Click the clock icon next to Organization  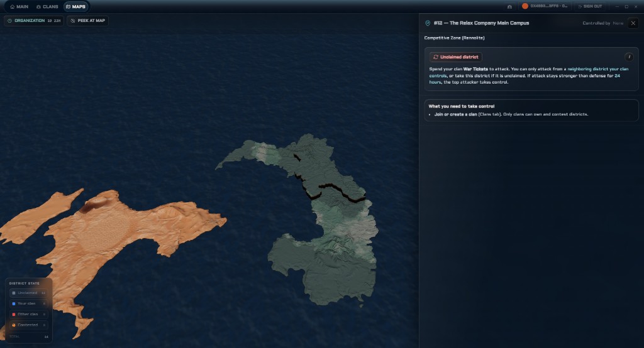pyautogui.click(x=9, y=21)
